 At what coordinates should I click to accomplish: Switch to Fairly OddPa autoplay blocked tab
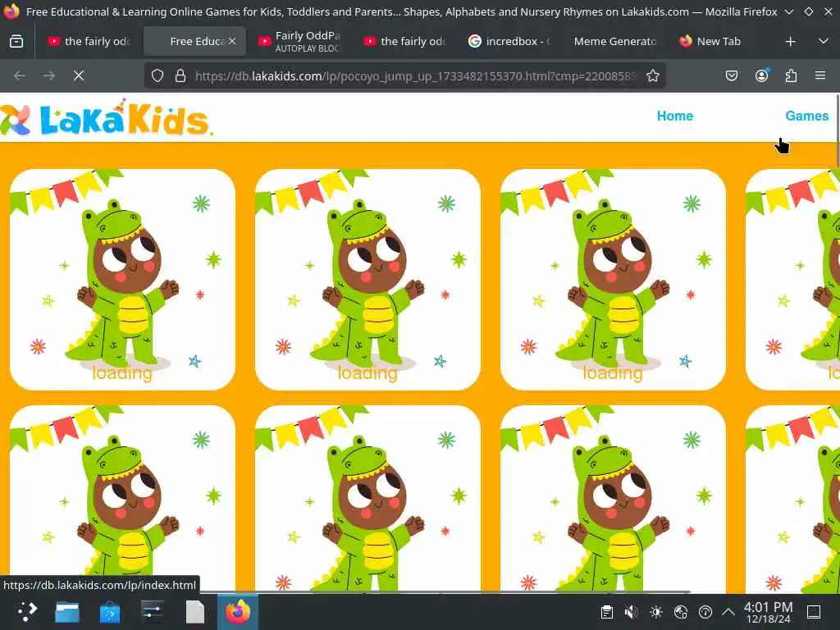click(x=300, y=41)
